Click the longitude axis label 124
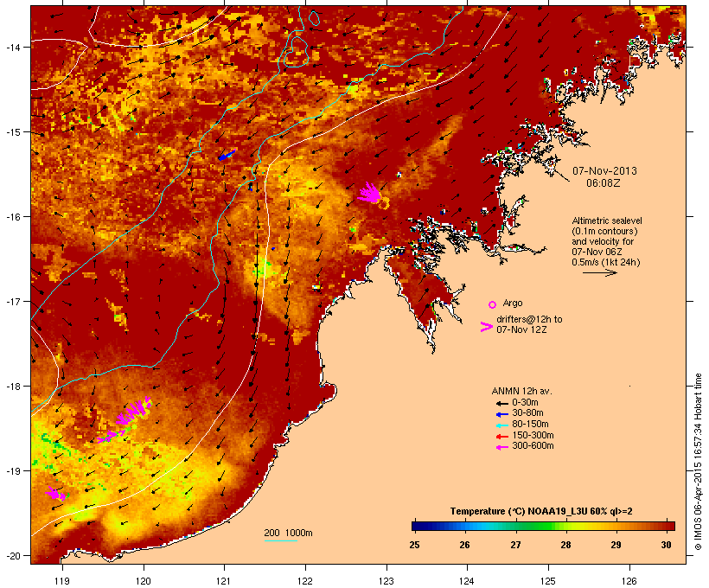The height and width of the screenshot is (588, 709). 467,581
